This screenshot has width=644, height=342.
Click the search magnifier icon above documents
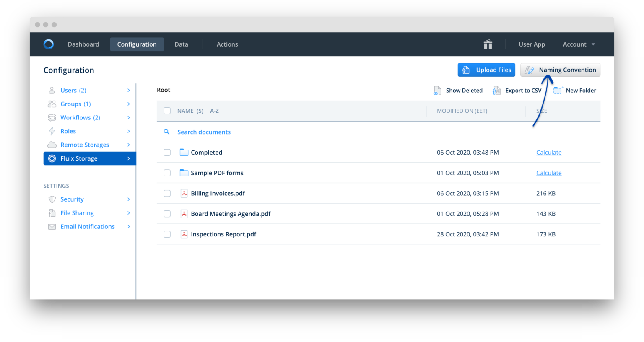click(166, 132)
